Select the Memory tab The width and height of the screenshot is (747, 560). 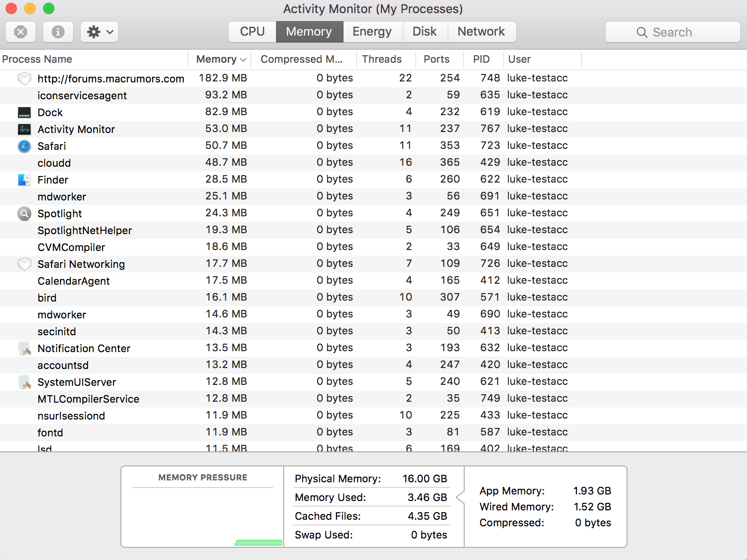click(x=309, y=32)
